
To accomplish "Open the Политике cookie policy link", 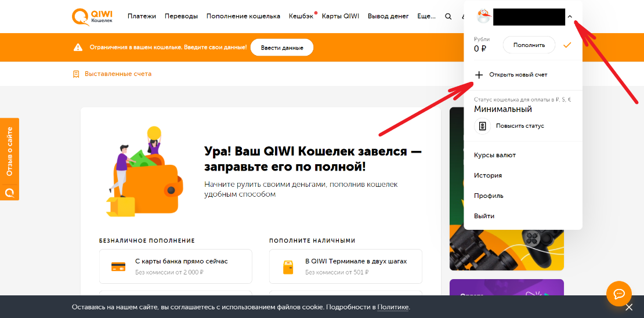I will point(393,307).
